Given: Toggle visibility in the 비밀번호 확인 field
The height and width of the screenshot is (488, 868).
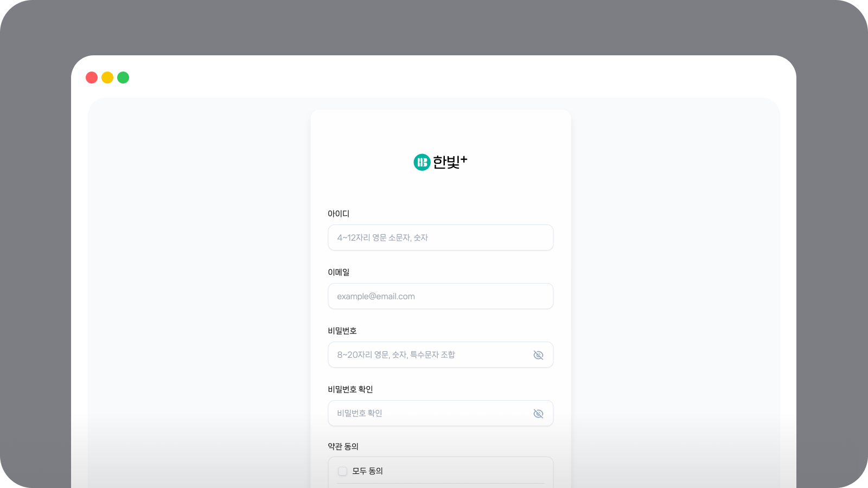Looking at the screenshot, I should tap(538, 414).
